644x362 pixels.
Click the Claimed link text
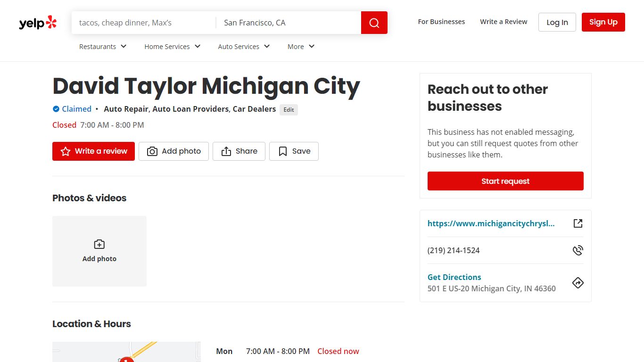pyautogui.click(x=76, y=109)
